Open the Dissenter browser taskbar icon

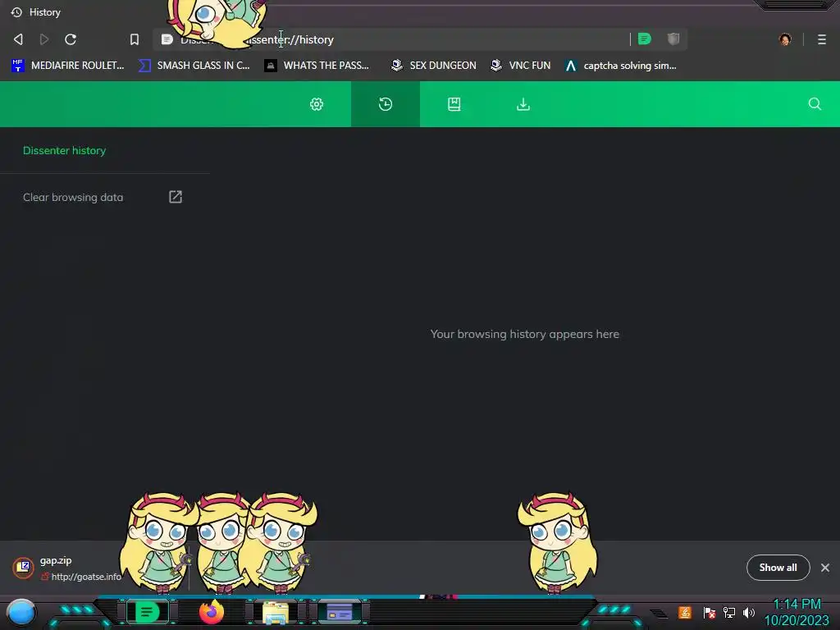(148, 612)
